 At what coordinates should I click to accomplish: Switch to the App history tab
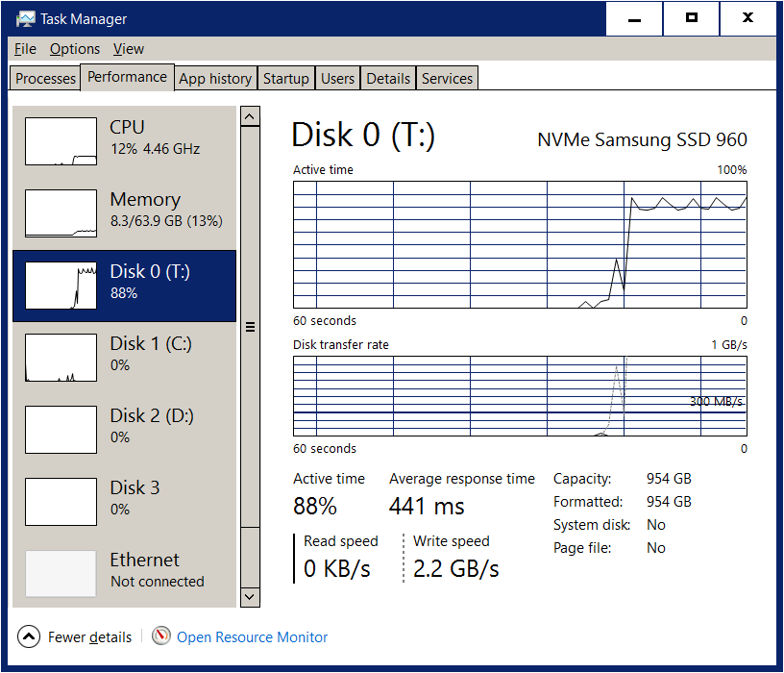pos(215,79)
